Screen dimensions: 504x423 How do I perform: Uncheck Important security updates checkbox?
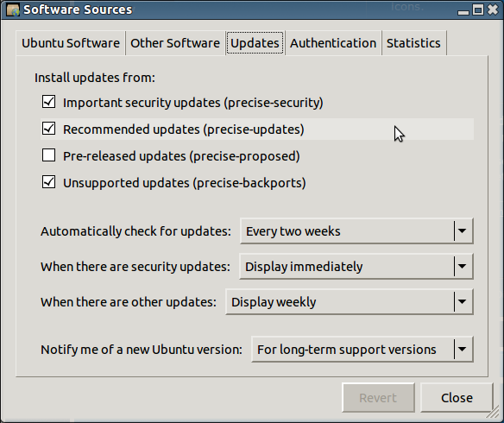[x=48, y=102]
